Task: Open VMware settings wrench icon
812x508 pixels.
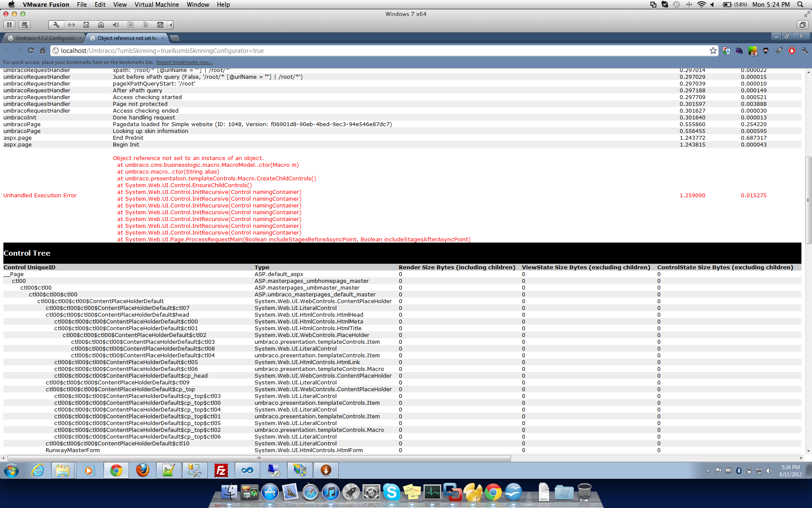Action: click(x=56, y=25)
